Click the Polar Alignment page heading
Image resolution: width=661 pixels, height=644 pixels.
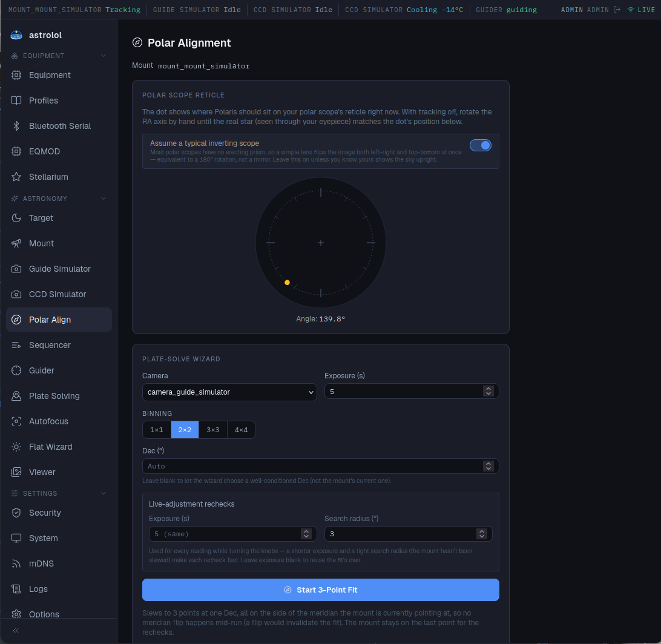189,42
